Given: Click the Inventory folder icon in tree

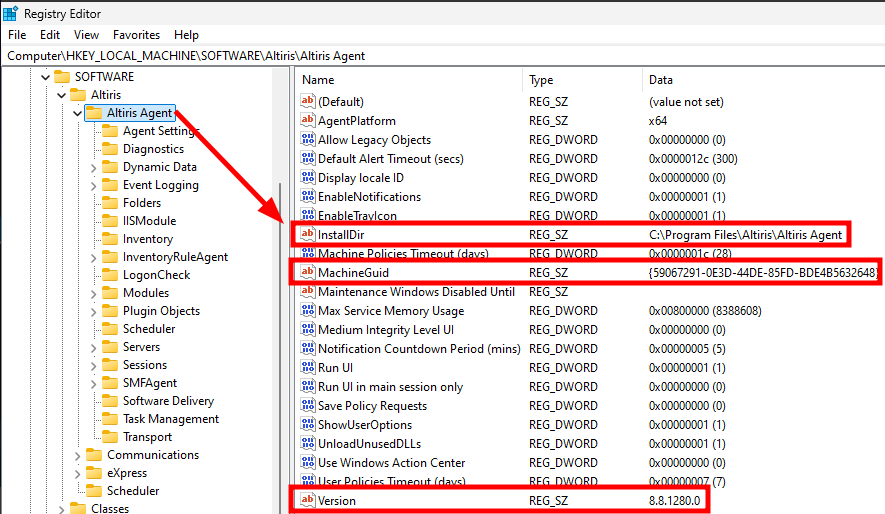Looking at the screenshot, I should pos(110,239).
